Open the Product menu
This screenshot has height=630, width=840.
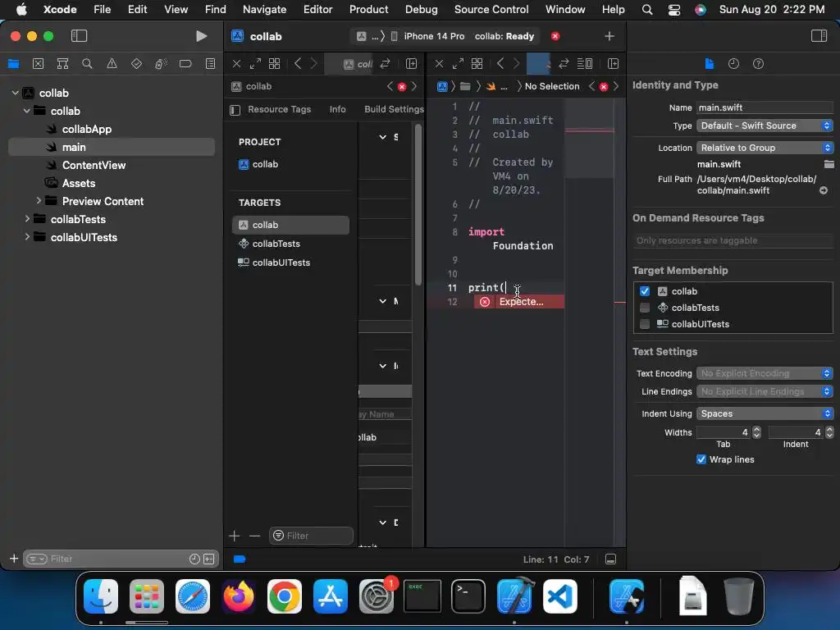click(368, 9)
